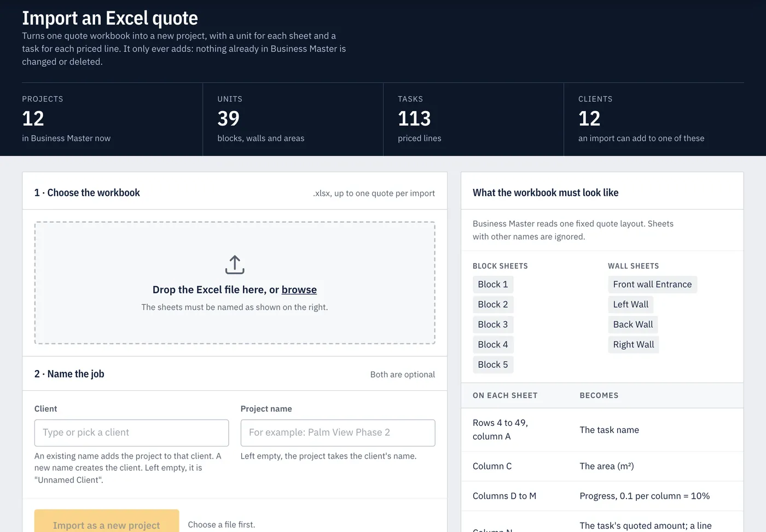
Task: Click the Block 3 sheet chip
Action: coord(493,325)
